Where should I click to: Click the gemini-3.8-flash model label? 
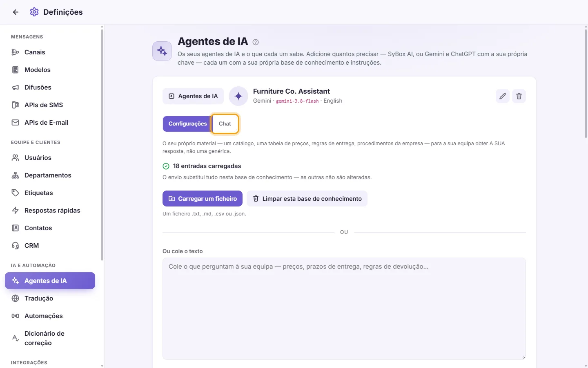coord(297,101)
